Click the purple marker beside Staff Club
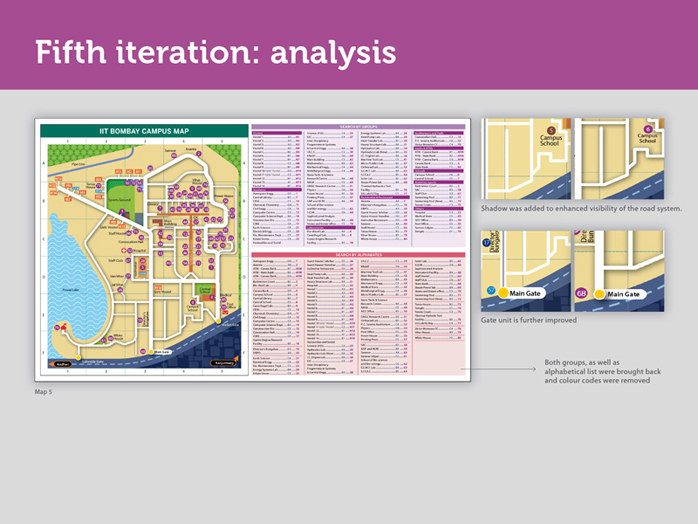This screenshot has height=524, width=698. [128, 260]
